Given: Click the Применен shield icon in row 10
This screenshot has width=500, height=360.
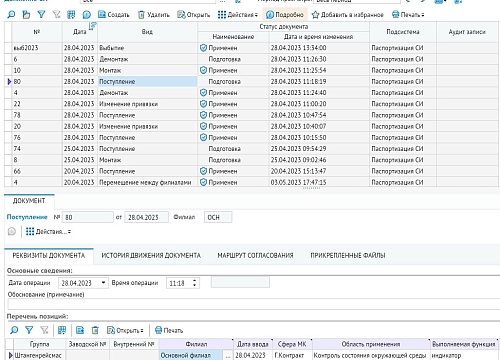Looking at the screenshot, I should click(x=203, y=70).
